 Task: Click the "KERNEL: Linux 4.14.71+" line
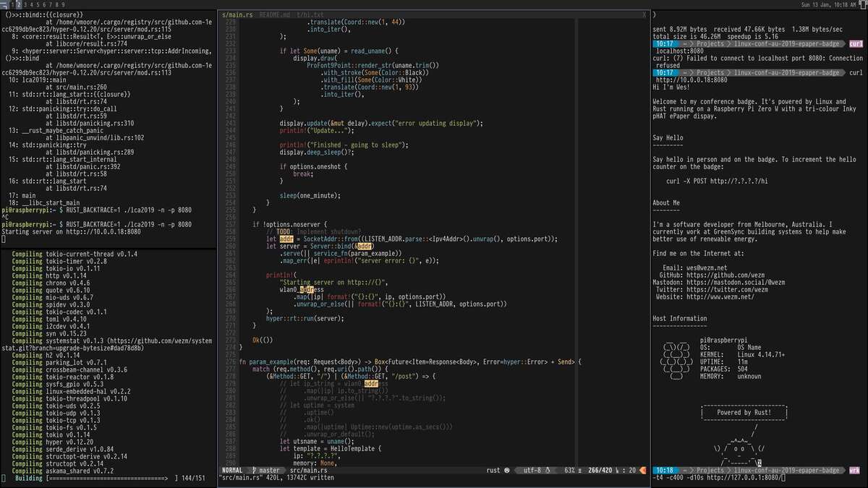point(742,354)
